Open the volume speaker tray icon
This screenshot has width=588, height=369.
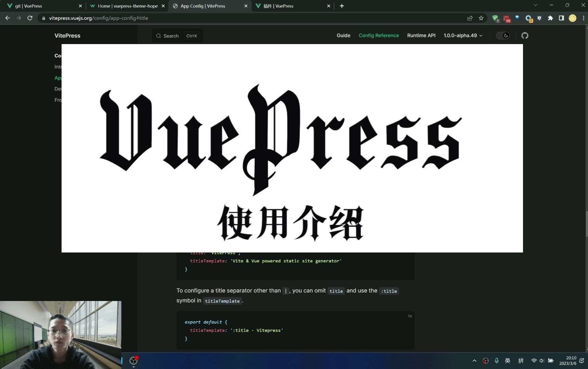click(x=542, y=360)
